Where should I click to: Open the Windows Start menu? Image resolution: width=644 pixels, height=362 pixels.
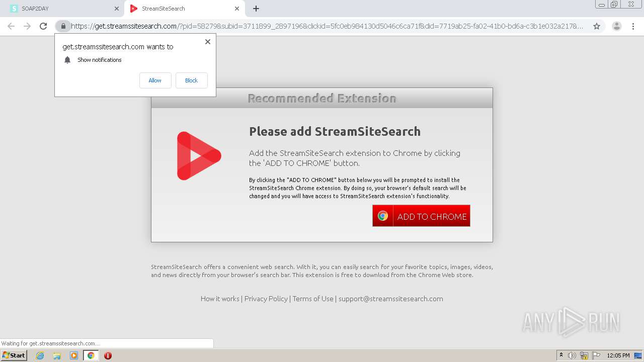pyautogui.click(x=14, y=355)
